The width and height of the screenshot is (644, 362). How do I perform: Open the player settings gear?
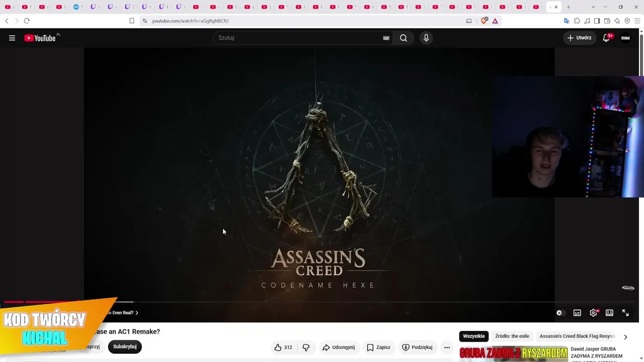[x=594, y=313]
